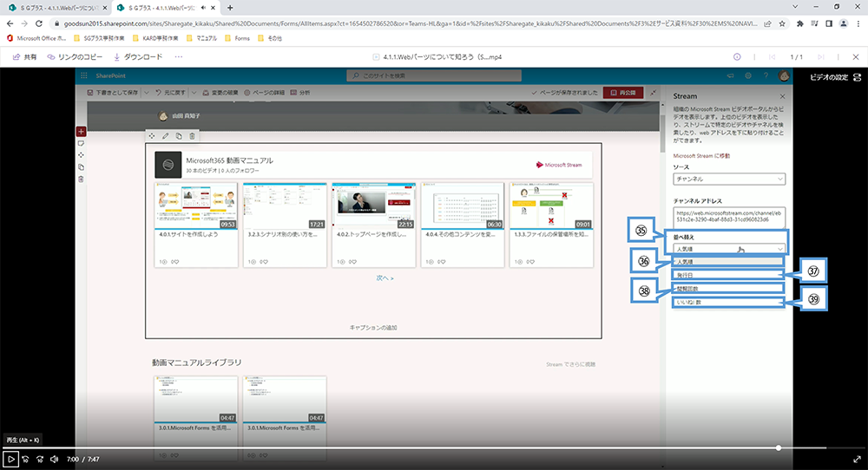Screen dimensions: 868x470
Task: Open 4.0.1.サイトを作成しよう video thumbnail
Action: pos(196,206)
